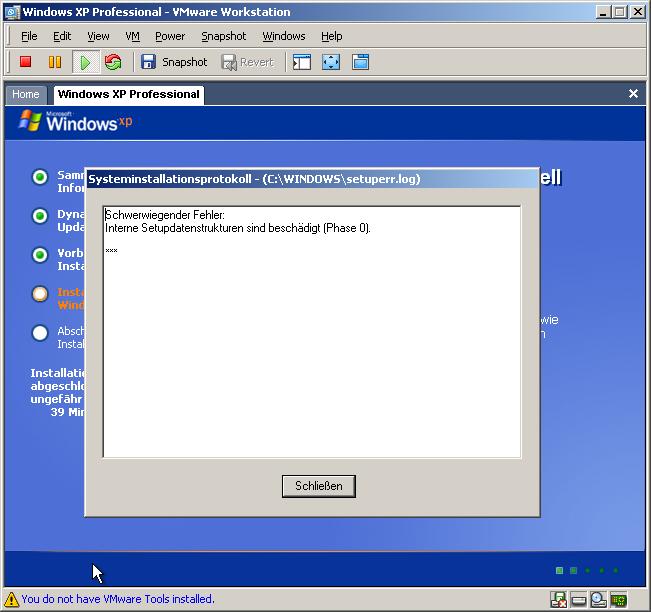Click the Snapshot floppy disk icon
This screenshot has height=612, width=651.
point(148,62)
